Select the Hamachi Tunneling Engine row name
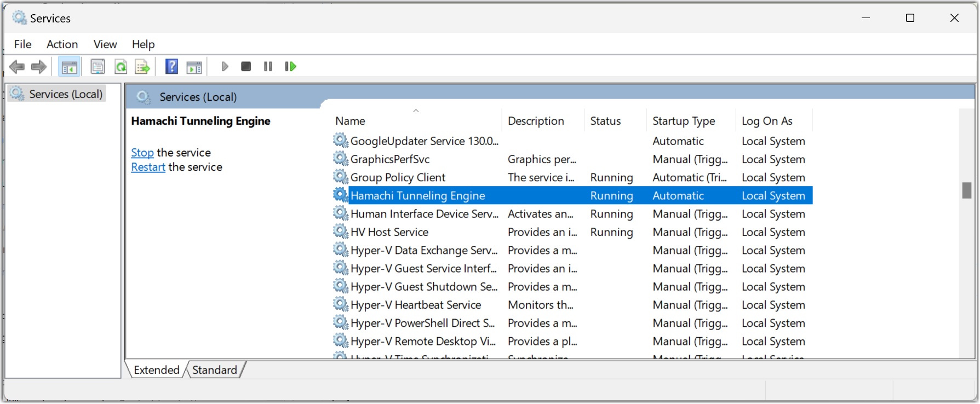This screenshot has height=404, width=980. [x=418, y=195]
